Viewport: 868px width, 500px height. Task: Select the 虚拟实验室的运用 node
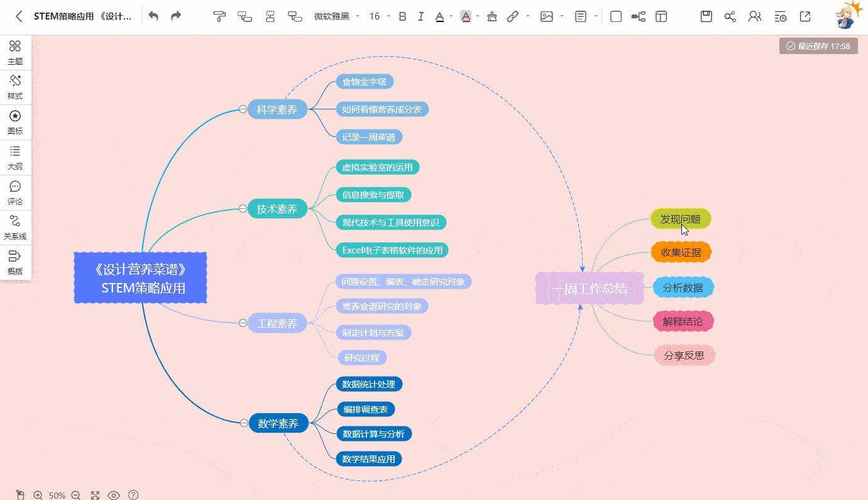pyautogui.click(x=377, y=167)
